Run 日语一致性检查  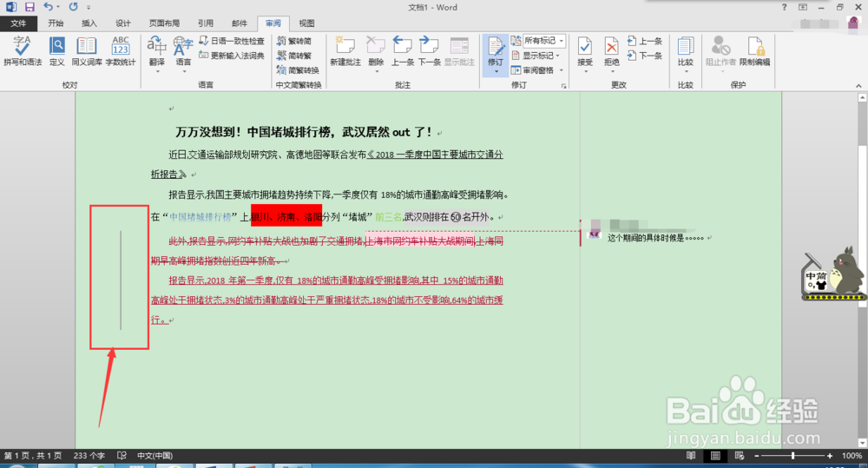point(232,41)
